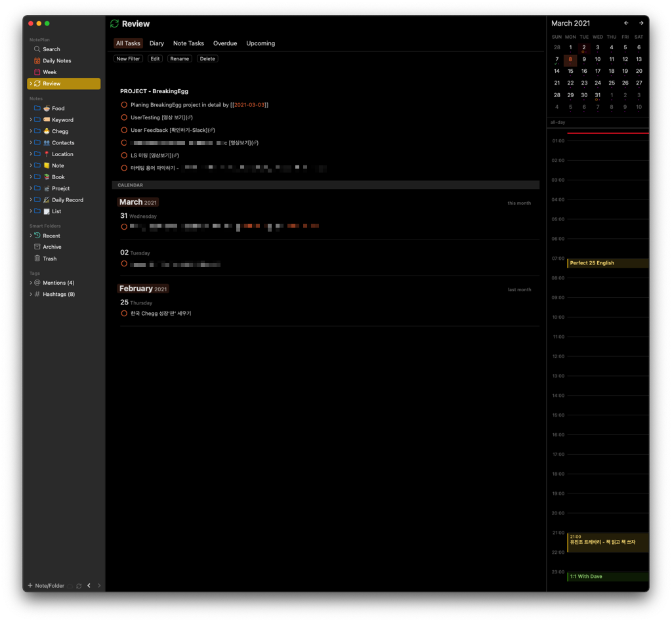Check the task circle under 02 Tuesday
The width and height of the screenshot is (672, 622).
point(124,264)
